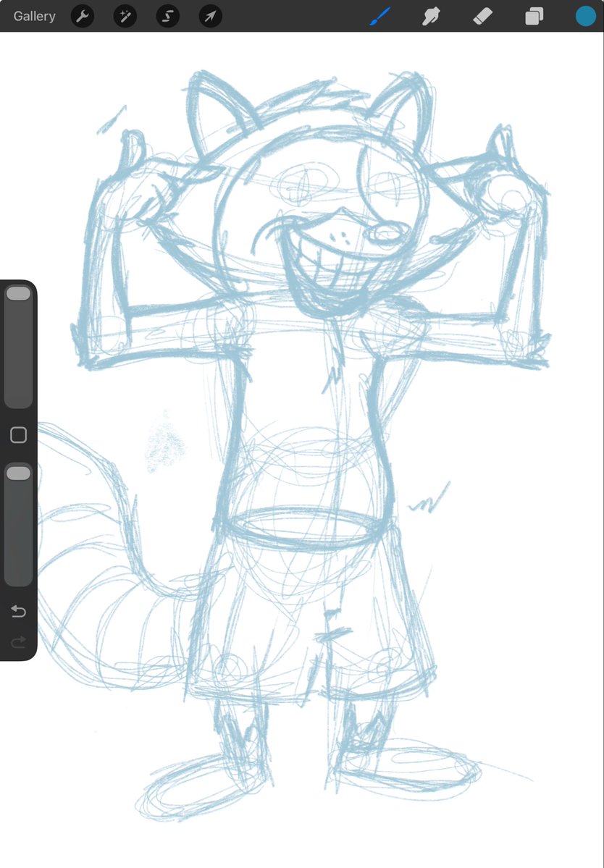This screenshot has height=868, width=604.
Task: Adjust the brush size slider handle
Action: point(18,293)
